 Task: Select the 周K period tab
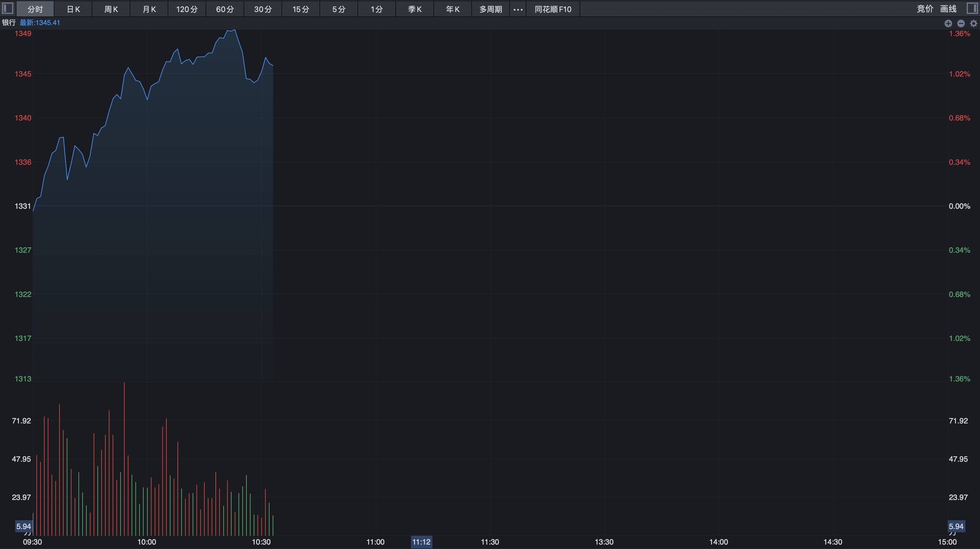[x=111, y=9]
